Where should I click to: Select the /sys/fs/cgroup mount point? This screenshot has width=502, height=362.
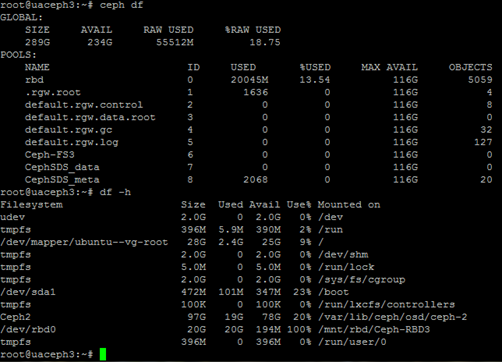click(x=362, y=280)
